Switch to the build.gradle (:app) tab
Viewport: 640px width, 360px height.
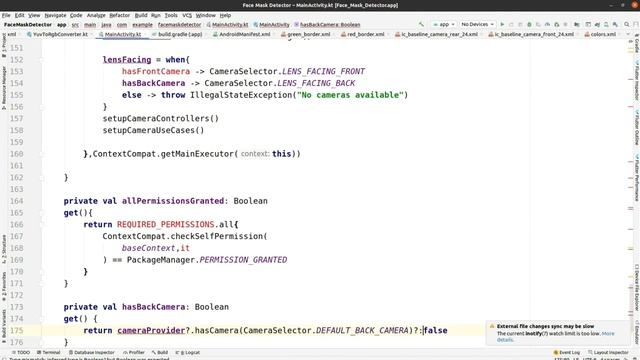point(178,34)
